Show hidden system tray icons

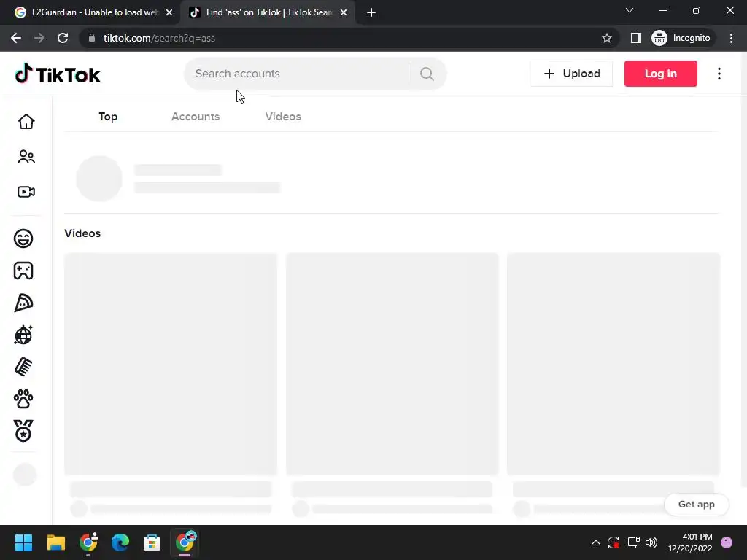(595, 542)
